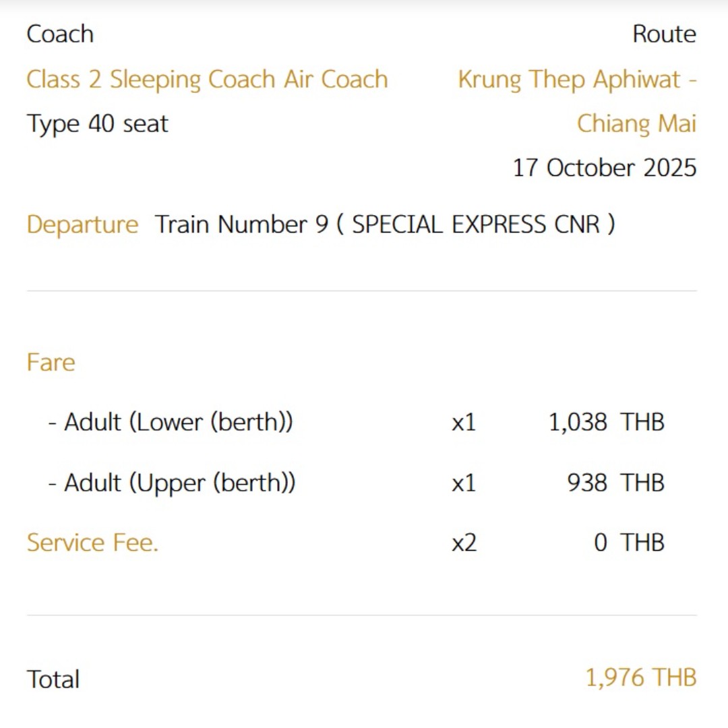Click the Service Fee label
This screenshot has width=728, height=728.
click(x=92, y=543)
